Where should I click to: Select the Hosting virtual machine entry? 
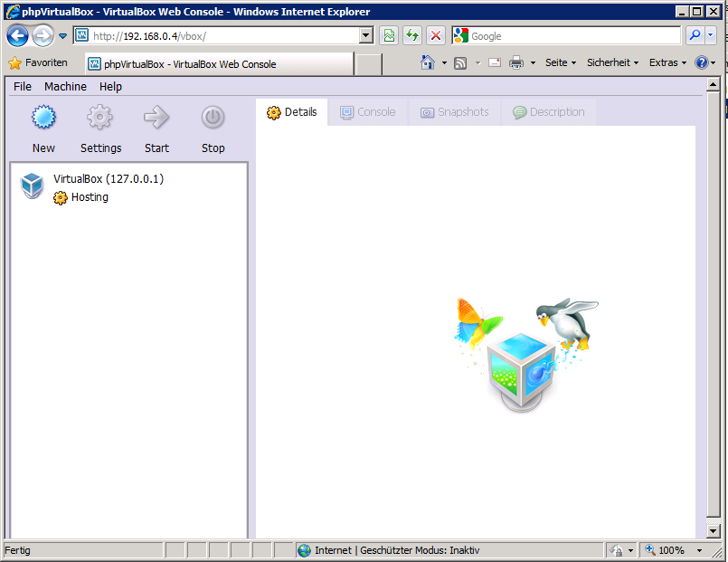pos(90,197)
